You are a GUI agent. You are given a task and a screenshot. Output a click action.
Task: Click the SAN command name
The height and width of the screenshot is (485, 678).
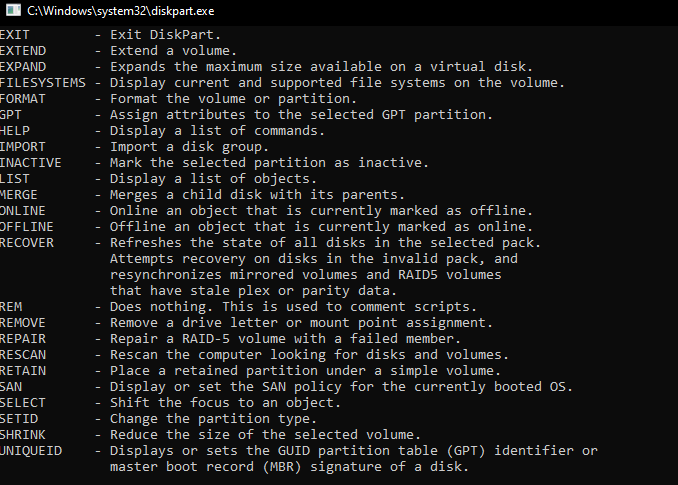(12, 386)
